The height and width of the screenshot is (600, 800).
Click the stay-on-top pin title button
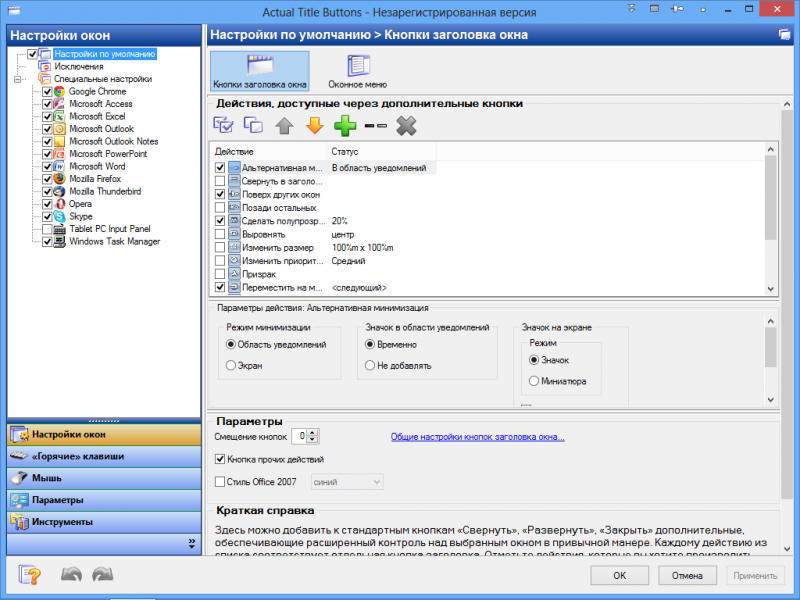pos(678,9)
